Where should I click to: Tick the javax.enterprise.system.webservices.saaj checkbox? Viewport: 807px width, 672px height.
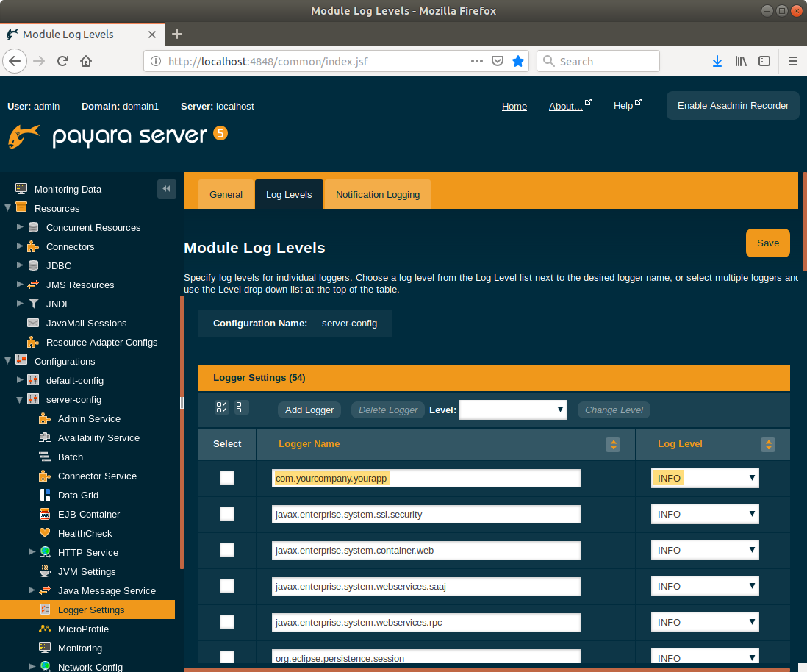[227, 586]
